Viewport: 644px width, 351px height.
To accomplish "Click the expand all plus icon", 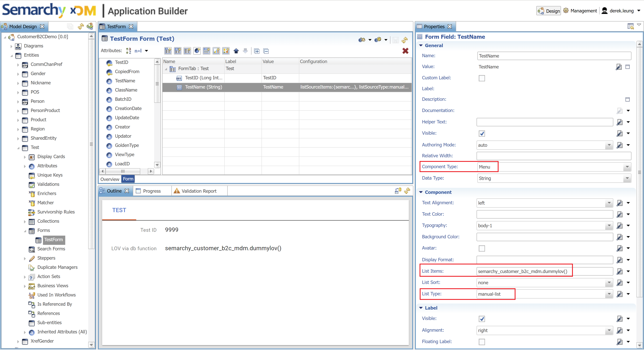I will coord(256,51).
